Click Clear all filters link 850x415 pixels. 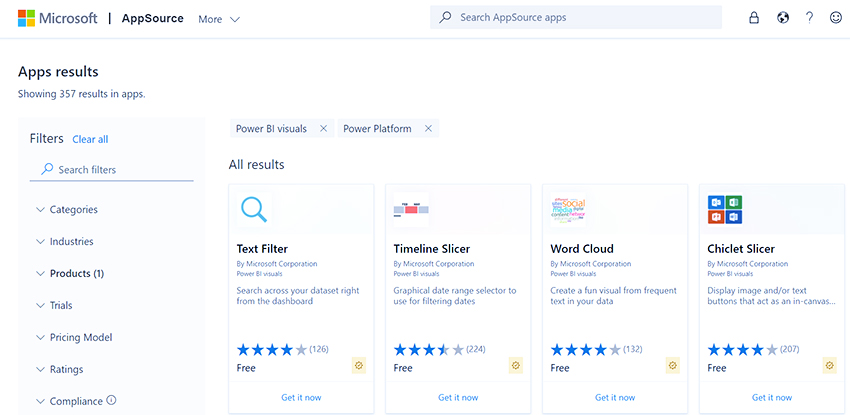pos(90,139)
